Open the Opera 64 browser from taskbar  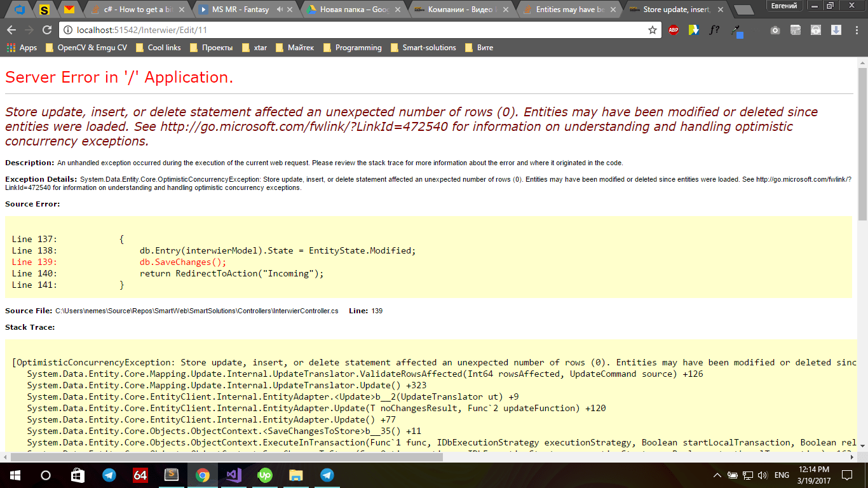tap(141, 475)
